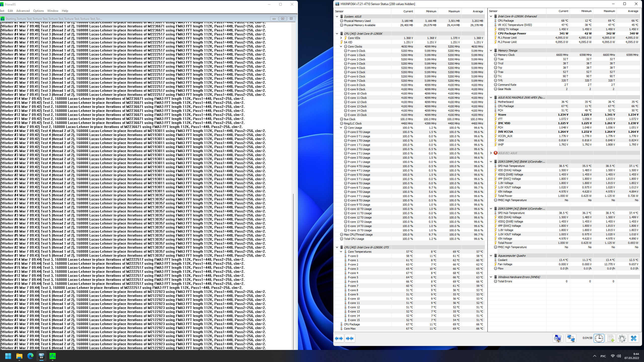Open HWiNFO summary monitor icon

tap(558, 338)
